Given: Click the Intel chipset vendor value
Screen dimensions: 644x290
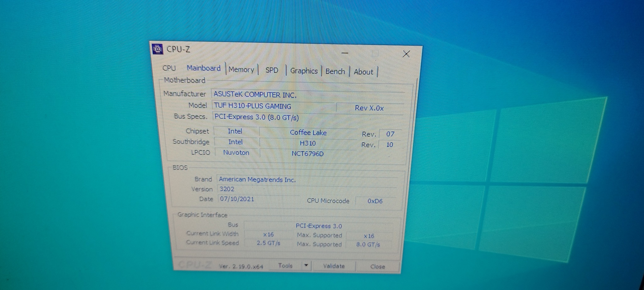Looking at the screenshot, I should [x=235, y=131].
